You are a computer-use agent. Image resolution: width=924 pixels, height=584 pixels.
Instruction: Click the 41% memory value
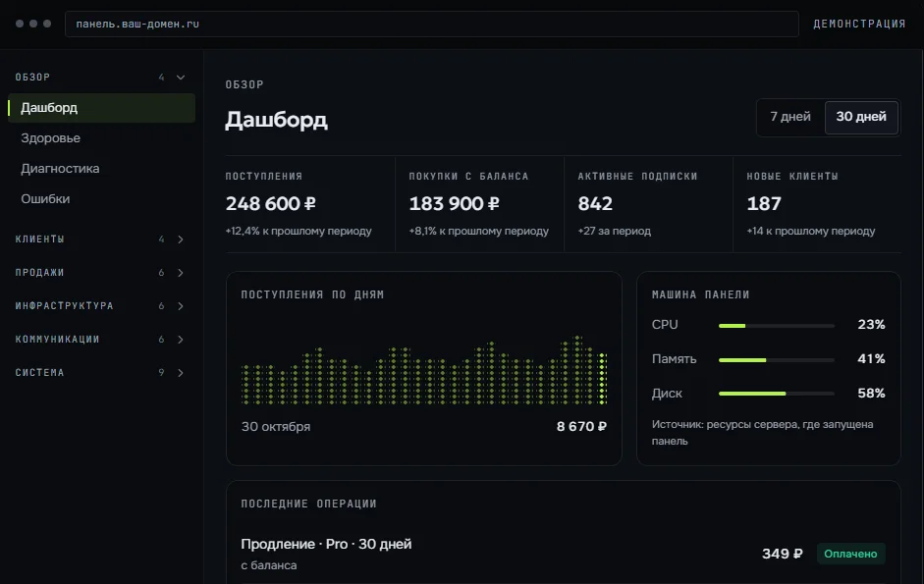pyautogui.click(x=871, y=359)
